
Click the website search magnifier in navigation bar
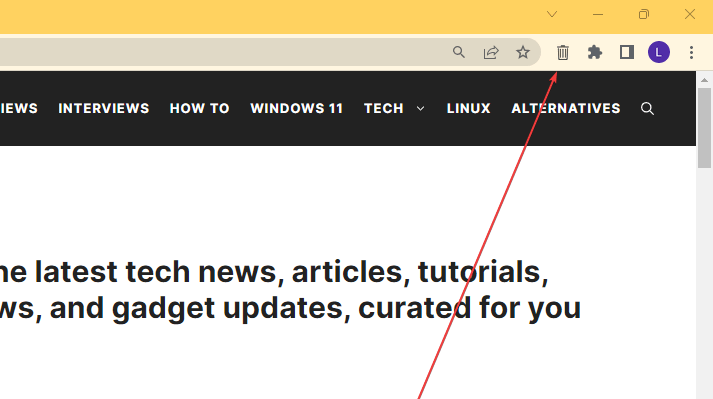point(647,109)
